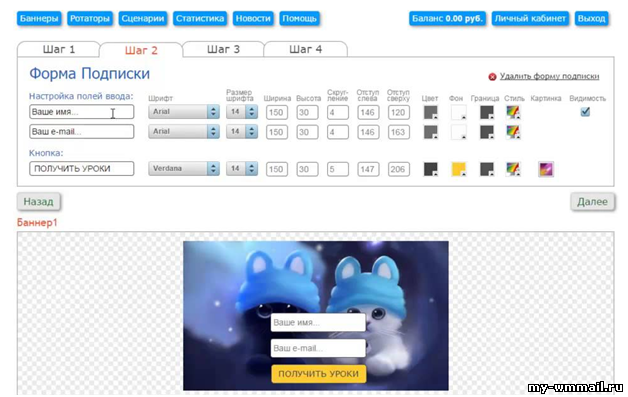
Task: Toggle Видимость checkbox for name field
Action: pos(585,112)
